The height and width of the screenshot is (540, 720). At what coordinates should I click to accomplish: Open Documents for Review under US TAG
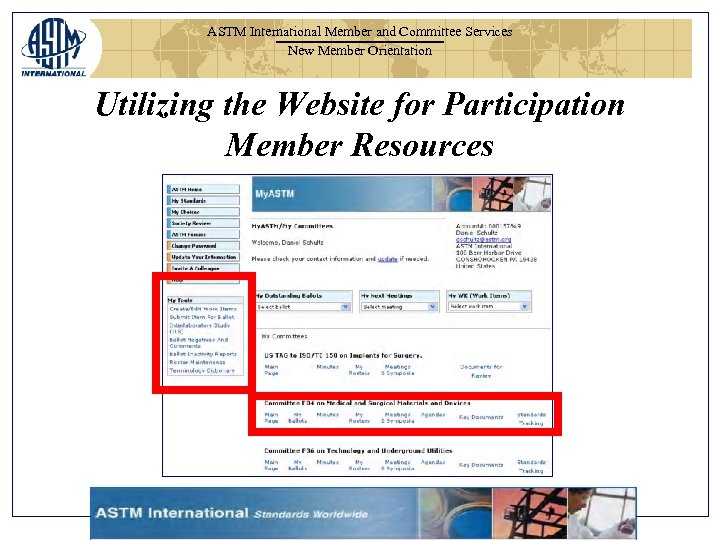click(x=481, y=371)
